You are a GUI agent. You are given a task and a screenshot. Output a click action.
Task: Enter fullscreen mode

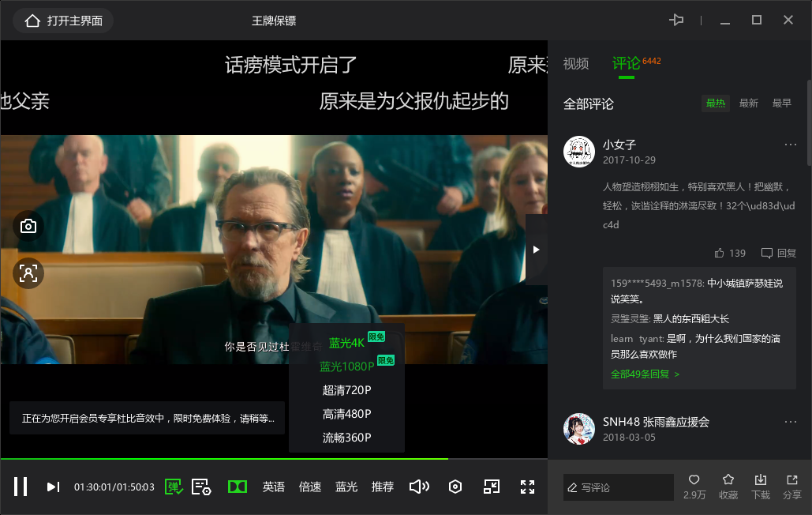[x=527, y=487]
